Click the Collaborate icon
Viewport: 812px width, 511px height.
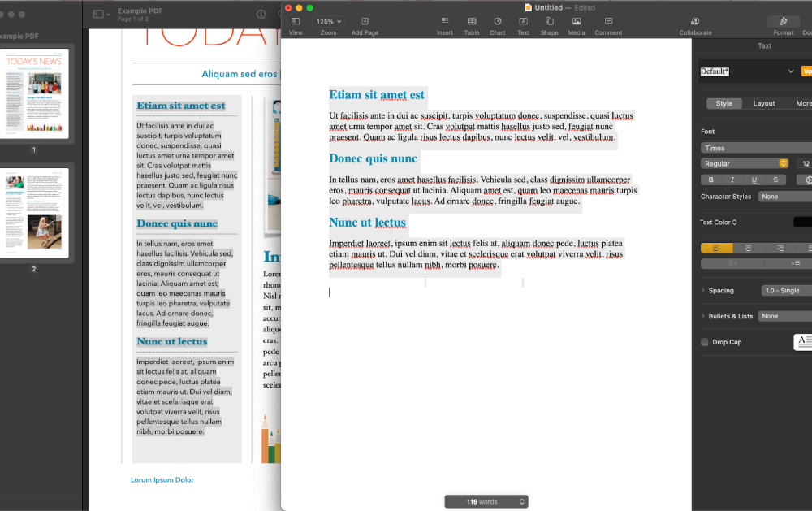(695, 21)
